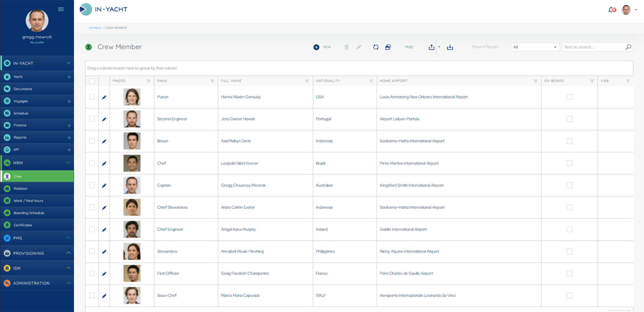Image resolution: width=644 pixels, height=312 pixels.
Task: Open the My profile link
Action: [37, 42]
